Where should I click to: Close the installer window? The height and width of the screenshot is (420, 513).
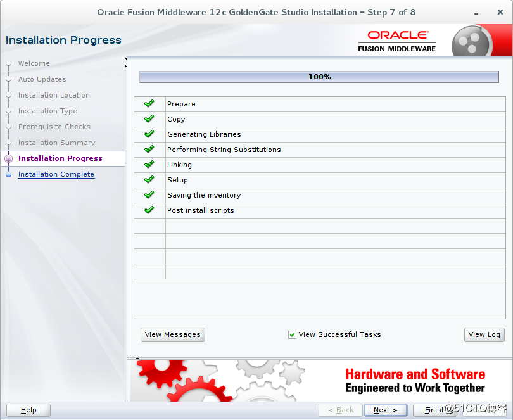coord(500,12)
